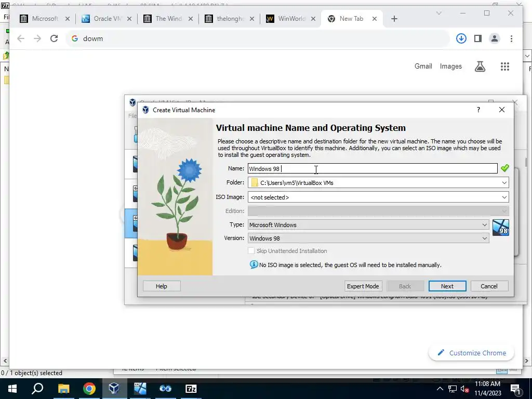This screenshot has height=399, width=532.
Task: Open the notification center icon
Action: 515,389
